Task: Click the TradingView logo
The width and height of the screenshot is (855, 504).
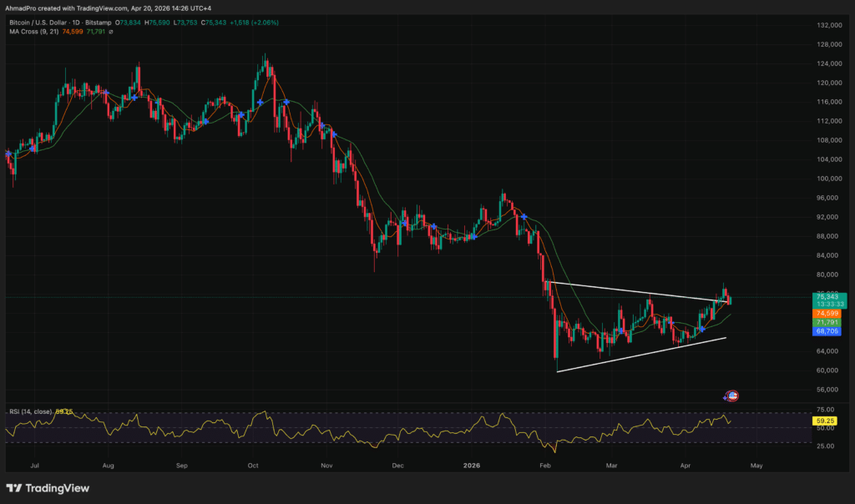Action: (46, 488)
